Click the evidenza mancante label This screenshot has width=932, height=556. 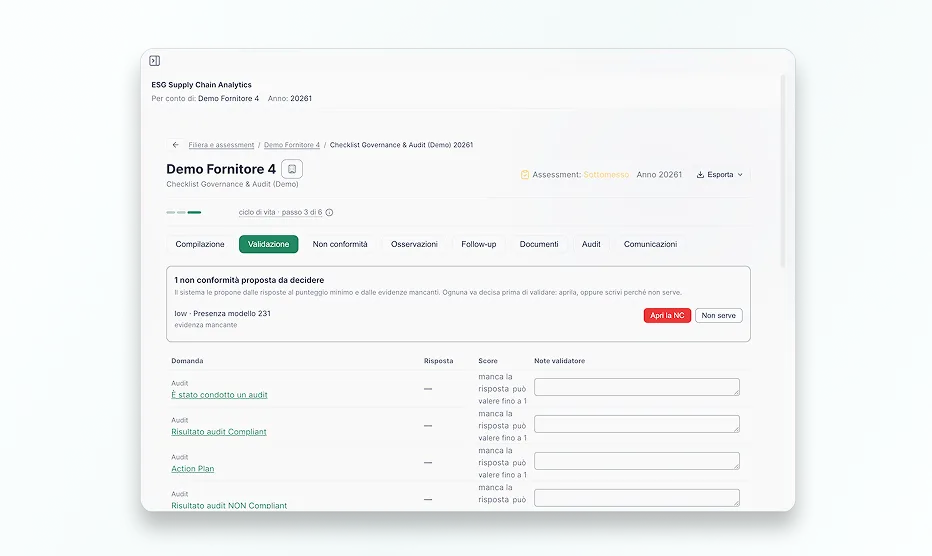point(206,325)
